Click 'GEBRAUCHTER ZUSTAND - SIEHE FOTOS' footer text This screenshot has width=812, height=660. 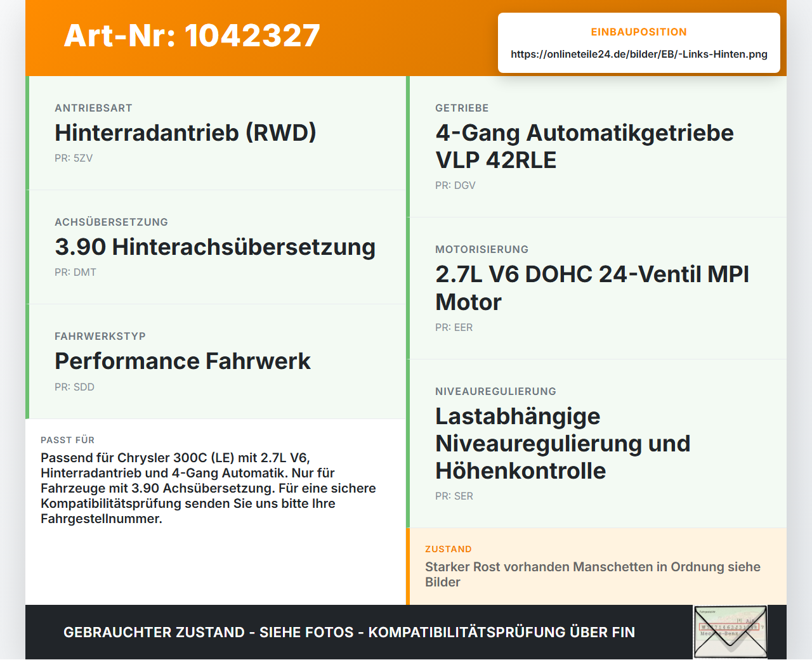coord(349,632)
